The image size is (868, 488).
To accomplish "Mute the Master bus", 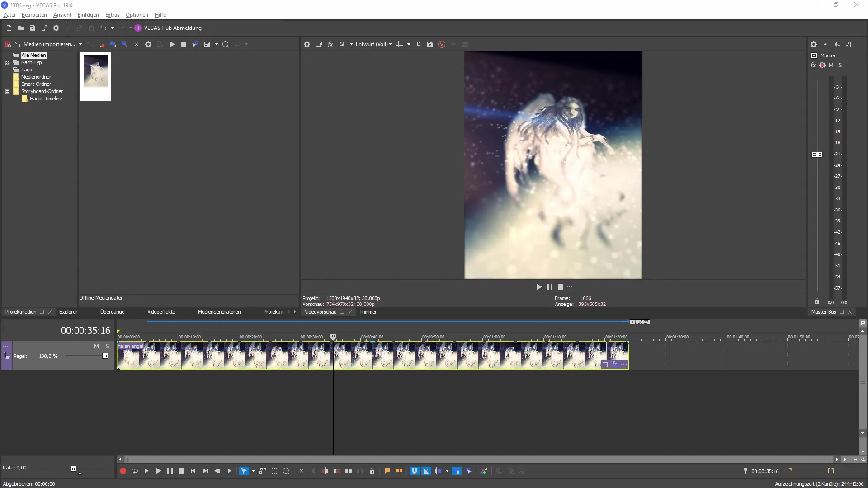I will point(831,65).
